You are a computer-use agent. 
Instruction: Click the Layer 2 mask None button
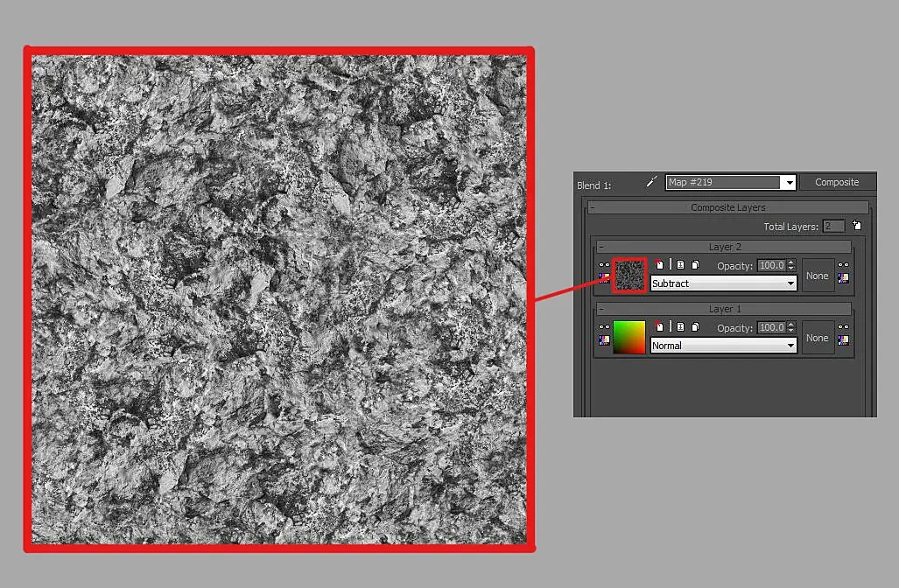coord(817,276)
